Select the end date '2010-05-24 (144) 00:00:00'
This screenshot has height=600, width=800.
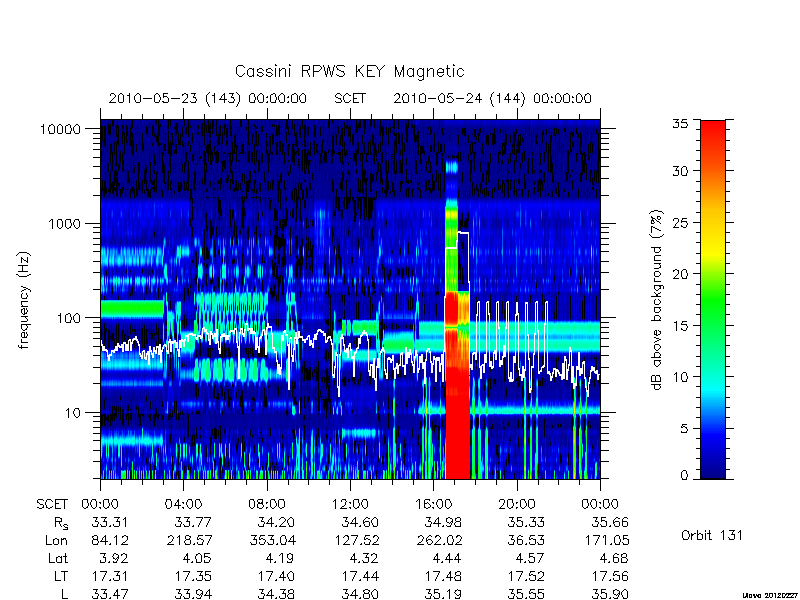(x=492, y=98)
